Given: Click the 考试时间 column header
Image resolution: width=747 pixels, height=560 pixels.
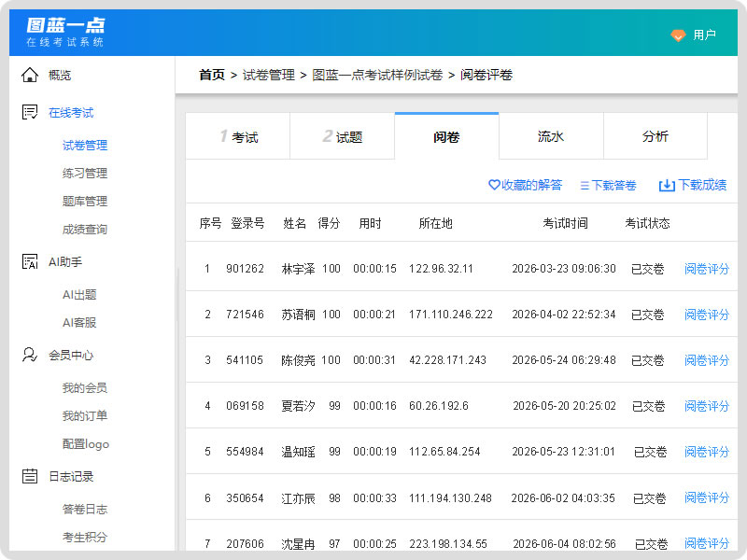Looking at the screenshot, I should (x=565, y=223).
